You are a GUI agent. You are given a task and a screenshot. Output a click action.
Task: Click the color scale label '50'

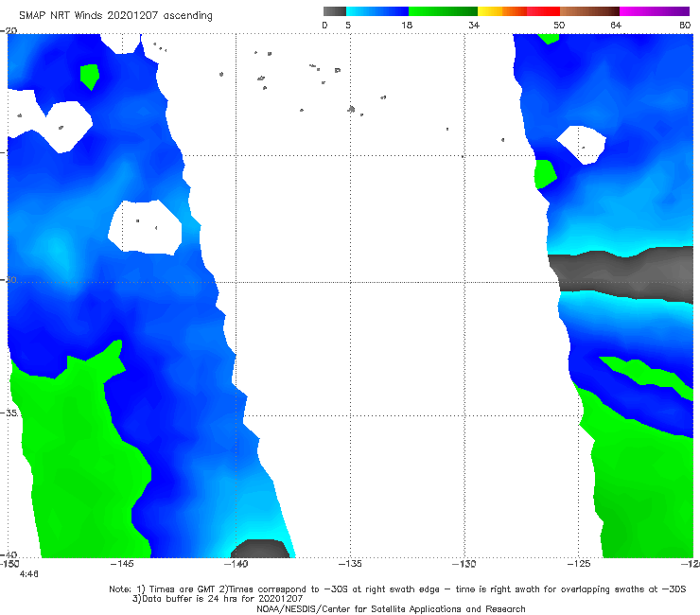(559, 25)
